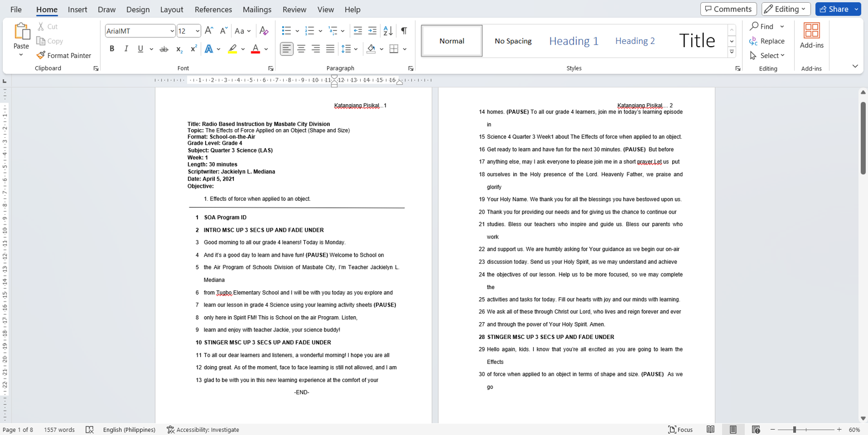Click the bullets list icon
Viewport: 868px width, 435px height.
coord(286,31)
